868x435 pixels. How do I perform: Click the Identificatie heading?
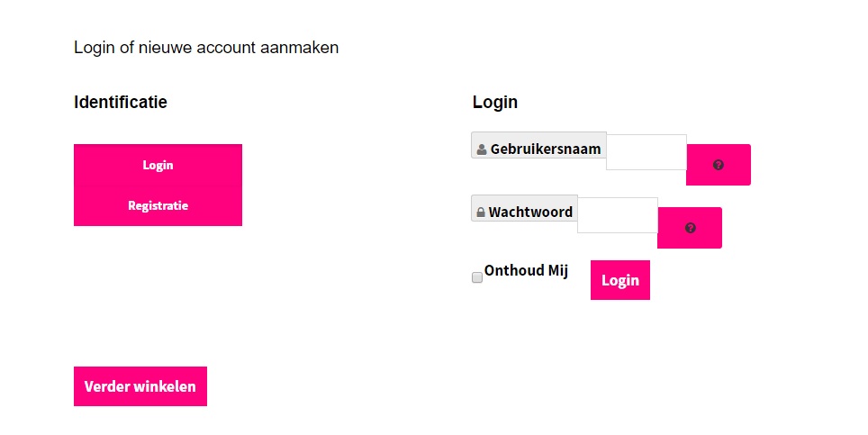pyautogui.click(x=121, y=102)
